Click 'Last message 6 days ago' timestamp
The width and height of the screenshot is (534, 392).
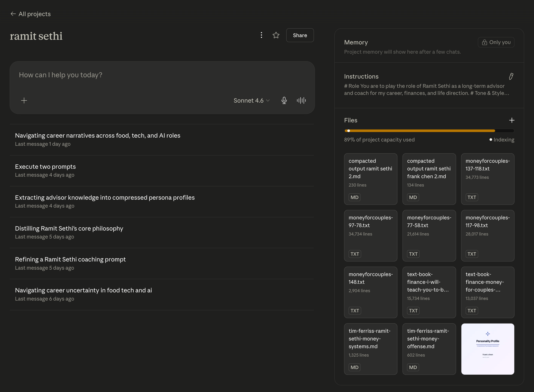[x=45, y=299]
